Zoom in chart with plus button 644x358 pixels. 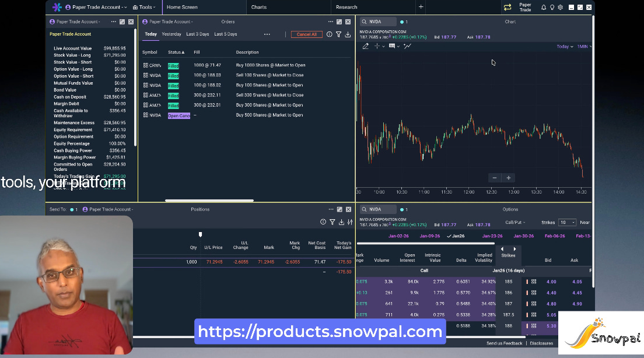click(509, 178)
